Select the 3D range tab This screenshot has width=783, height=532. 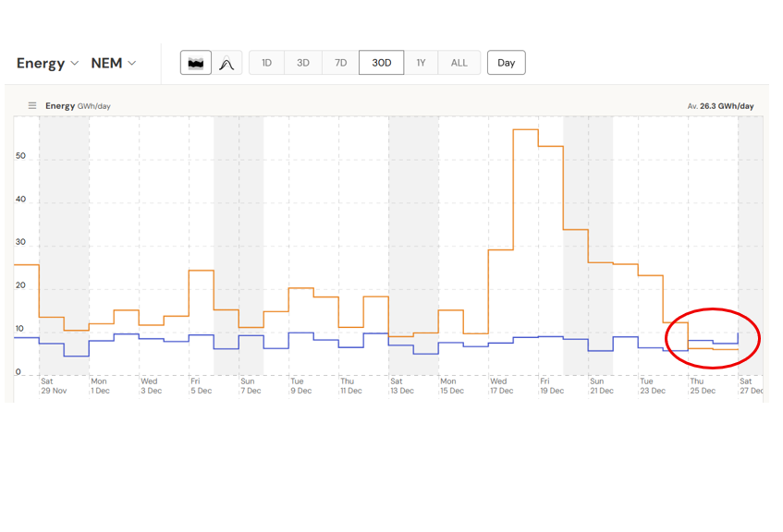(x=303, y=63)
